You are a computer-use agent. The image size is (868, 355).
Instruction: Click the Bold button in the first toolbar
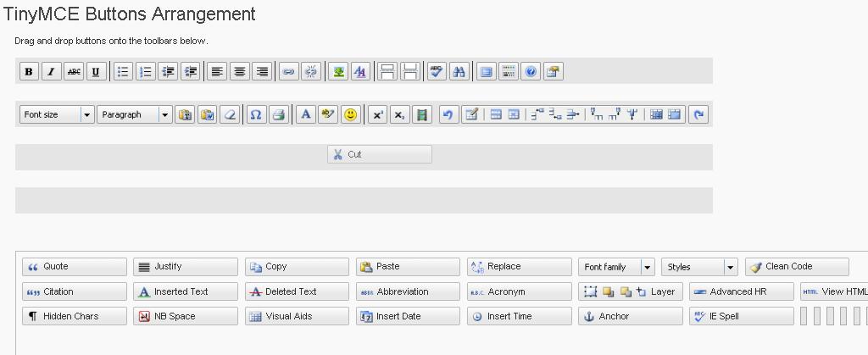coord(29,72)
